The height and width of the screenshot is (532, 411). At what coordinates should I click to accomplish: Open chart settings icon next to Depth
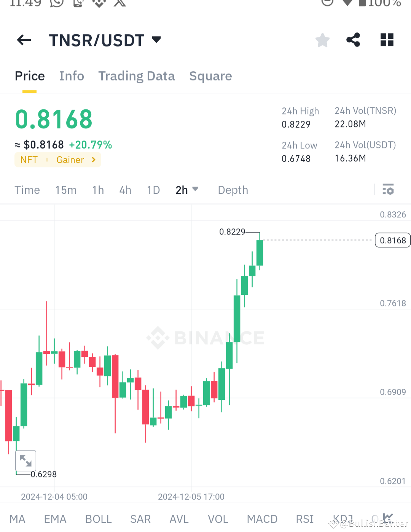388,189
